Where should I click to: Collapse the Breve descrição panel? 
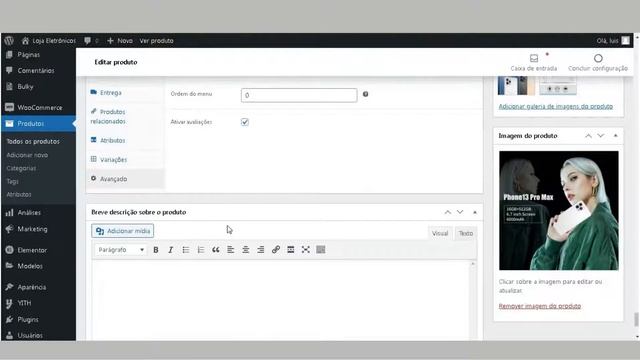tap(475, 212)
